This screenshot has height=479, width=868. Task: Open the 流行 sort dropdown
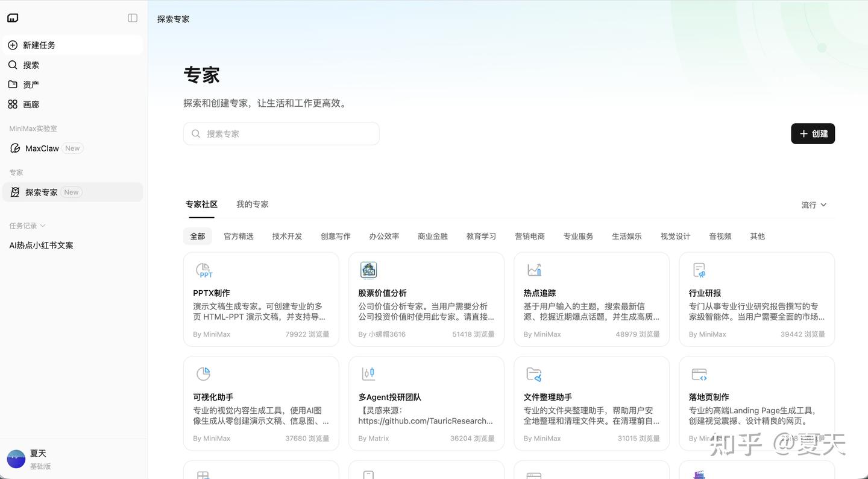tap(814, 205)
